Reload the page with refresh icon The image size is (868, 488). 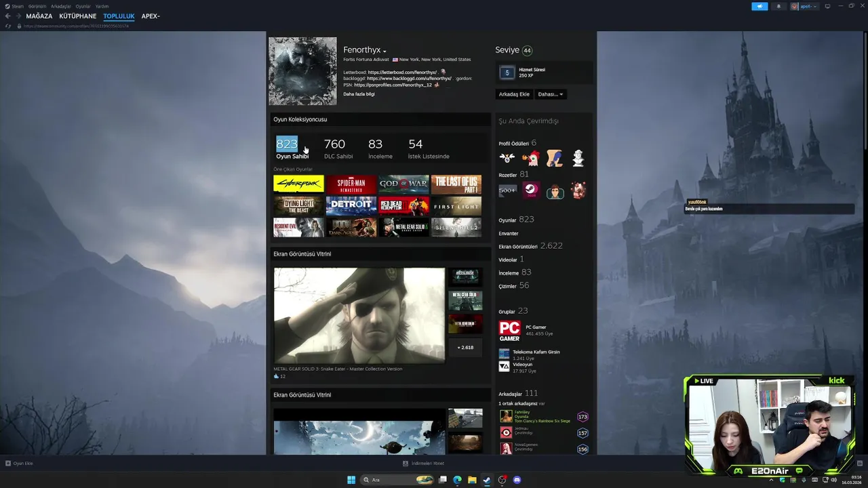(x=8, y=26)
